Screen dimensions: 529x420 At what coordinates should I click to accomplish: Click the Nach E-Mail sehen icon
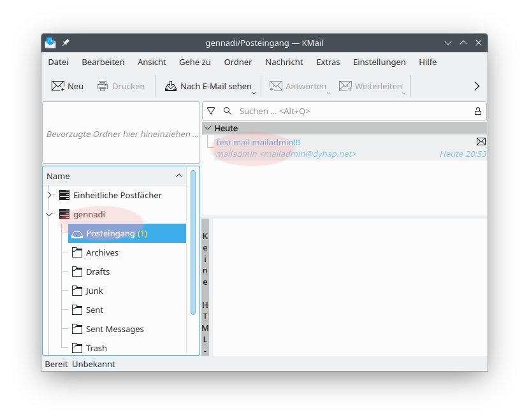pyautogui.click(x=170, y=86)
